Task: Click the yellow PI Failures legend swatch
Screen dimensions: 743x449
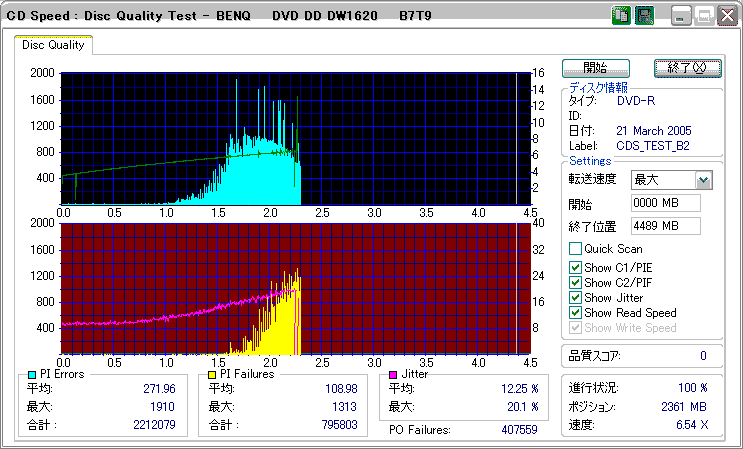Action: coord(212,375)
